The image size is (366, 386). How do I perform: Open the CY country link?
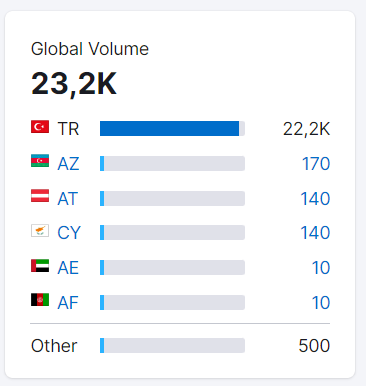[69, 233]
